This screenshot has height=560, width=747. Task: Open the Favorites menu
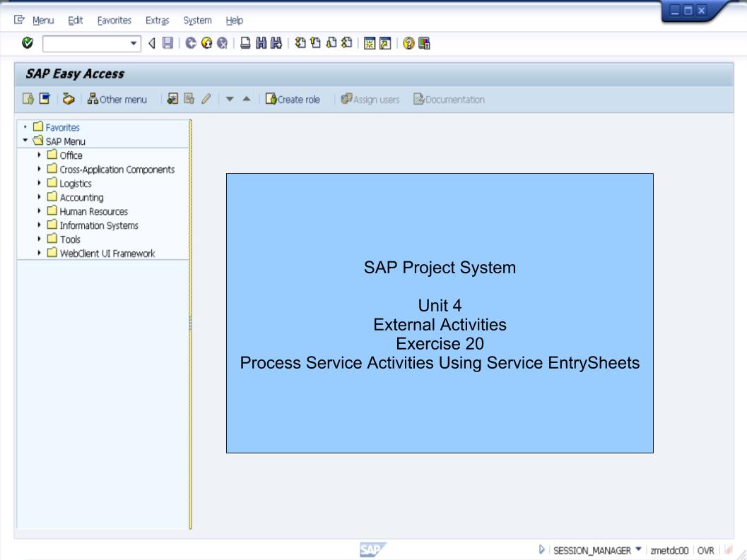[114, 20]
